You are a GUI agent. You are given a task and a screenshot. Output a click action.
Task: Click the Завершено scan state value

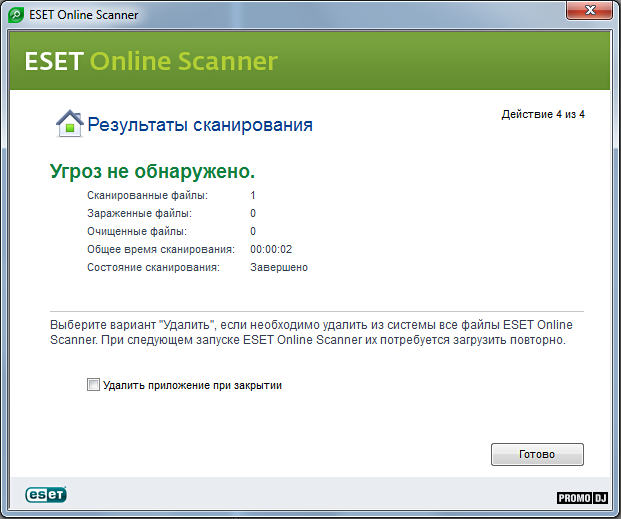(278, 267)
